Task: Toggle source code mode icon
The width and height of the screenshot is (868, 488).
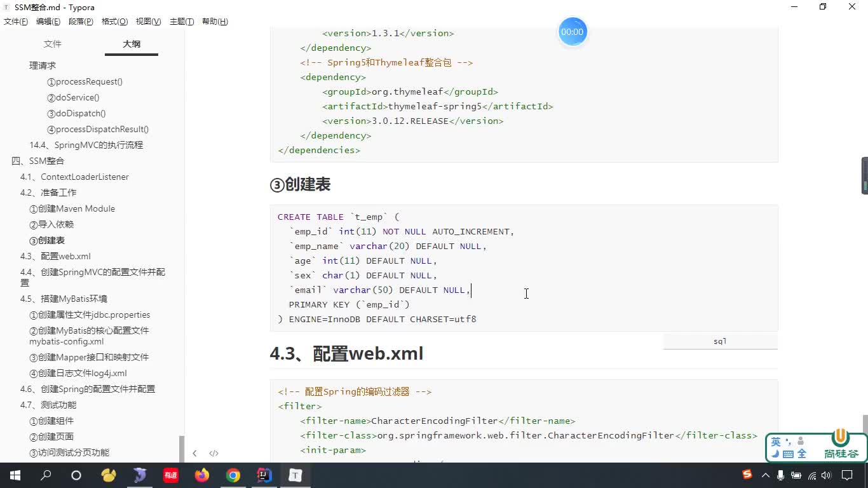Action: (214, 453)
